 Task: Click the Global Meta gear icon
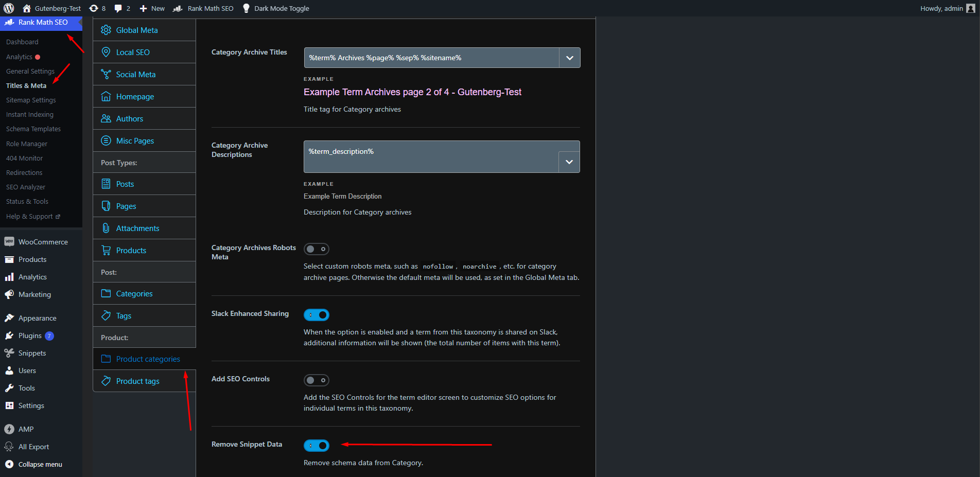coord(106,30)
